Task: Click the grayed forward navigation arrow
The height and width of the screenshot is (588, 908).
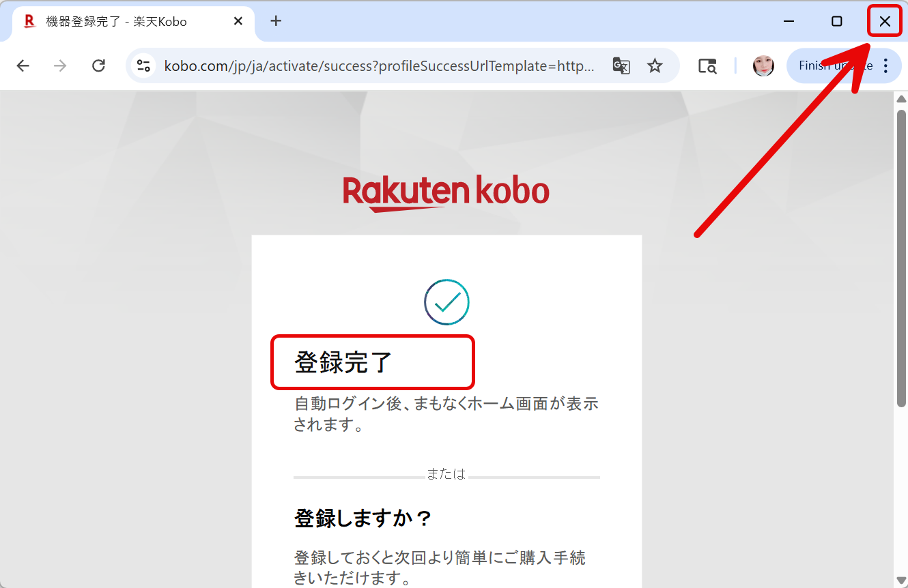Action: pyautogui.click(x=60, y=65)
